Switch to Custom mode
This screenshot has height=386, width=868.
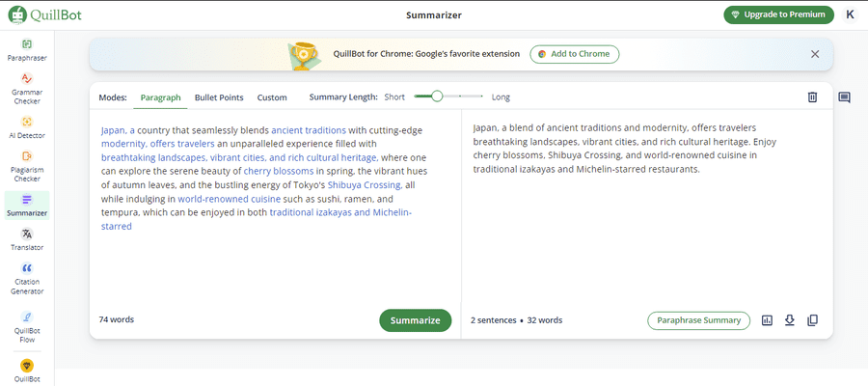pyautogui.click(x=272, y=97)
